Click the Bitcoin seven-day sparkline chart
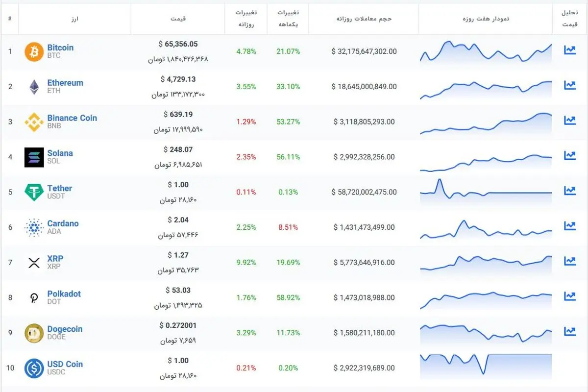 pos(486,51)
